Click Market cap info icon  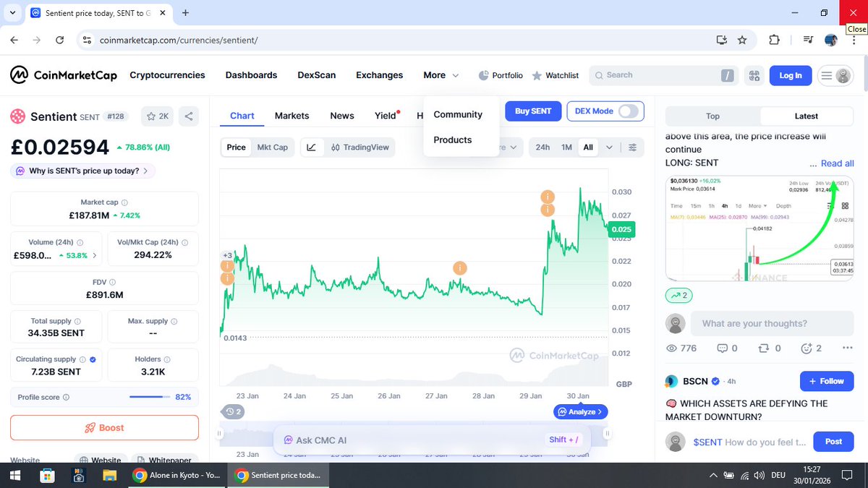pyautogui.click(x=124, y=203)
